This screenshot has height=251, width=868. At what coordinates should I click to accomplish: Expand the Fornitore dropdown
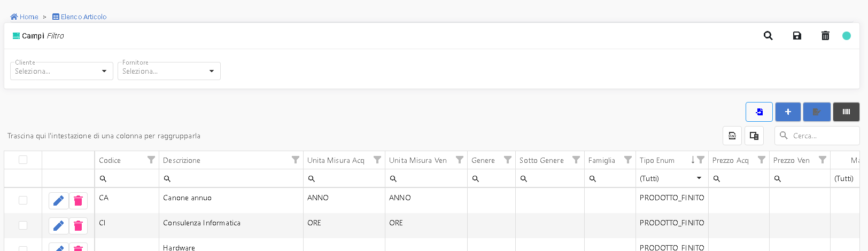(169, 71)
